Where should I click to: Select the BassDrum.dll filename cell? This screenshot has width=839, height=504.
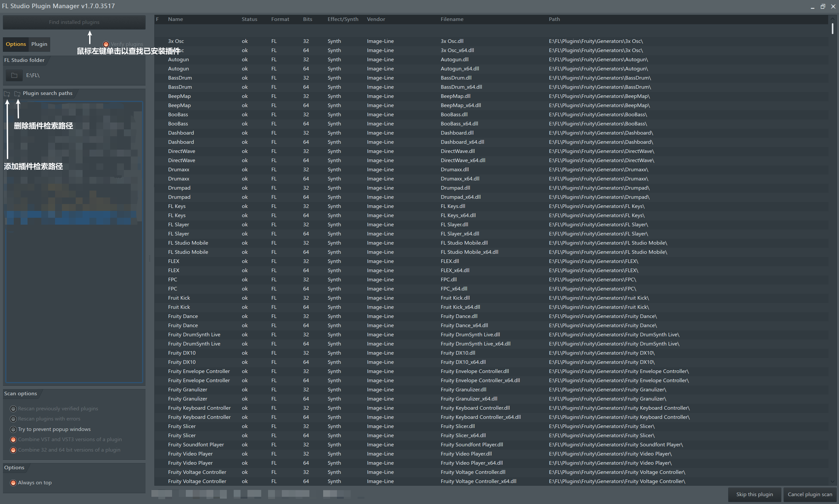[x=456, y=78]
